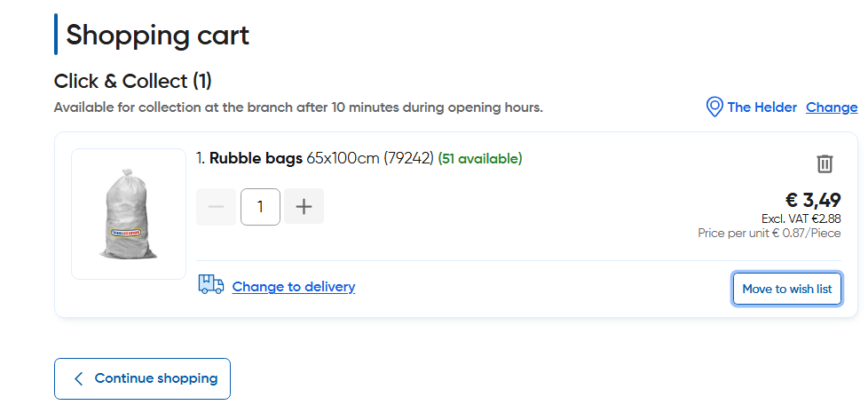The width and height of the screenshot is (868, 413).
Task: Switch to delivery via Change to delivery
Action: [293, 287]
